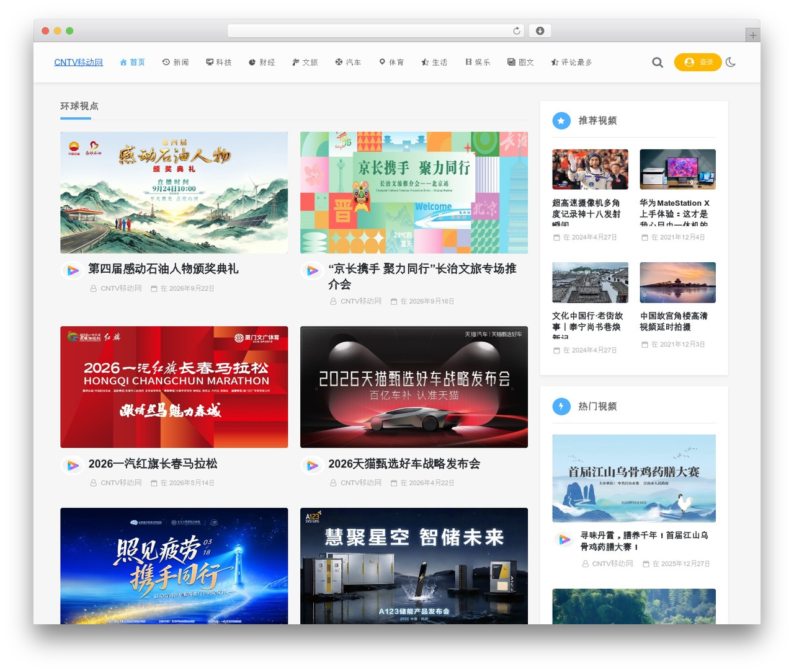Open 京长携手 聚力同行 video thumbnail
Image resolution: width=794 pixels, height=672 pixels.
pyautogui.click(x=414, y=193)
